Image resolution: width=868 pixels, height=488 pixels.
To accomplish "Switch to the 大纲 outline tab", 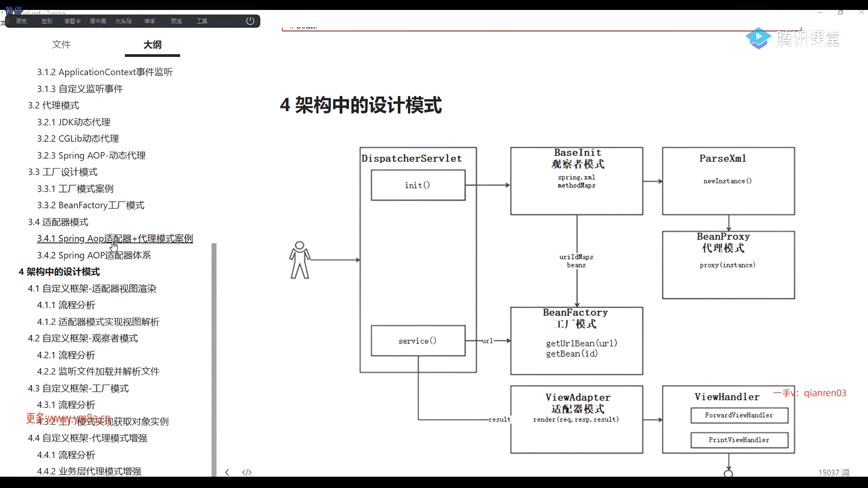I will (x=152, y=44).
